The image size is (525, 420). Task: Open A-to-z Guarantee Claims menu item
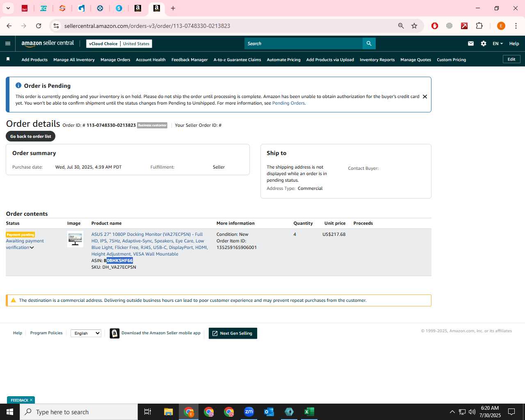(237, 59)
